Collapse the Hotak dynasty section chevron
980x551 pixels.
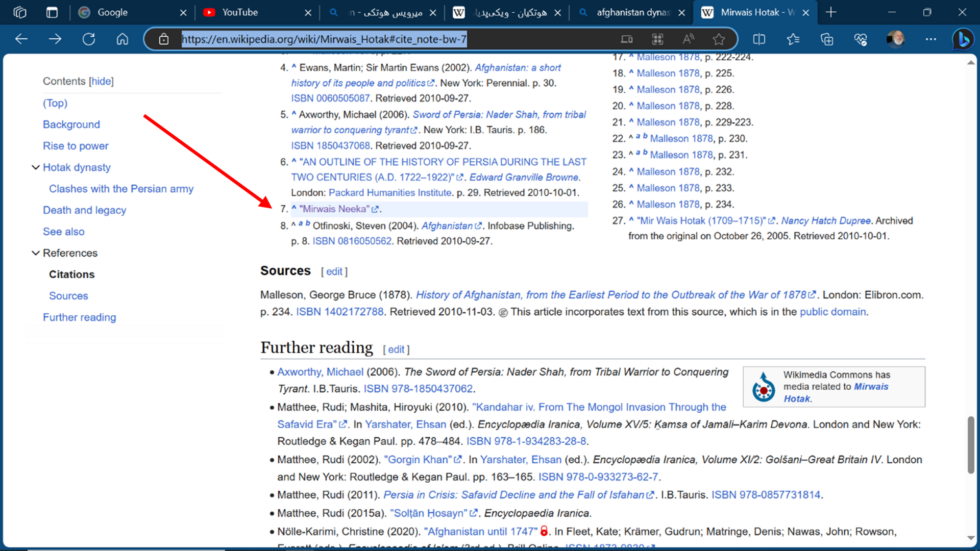click(36, 167)
